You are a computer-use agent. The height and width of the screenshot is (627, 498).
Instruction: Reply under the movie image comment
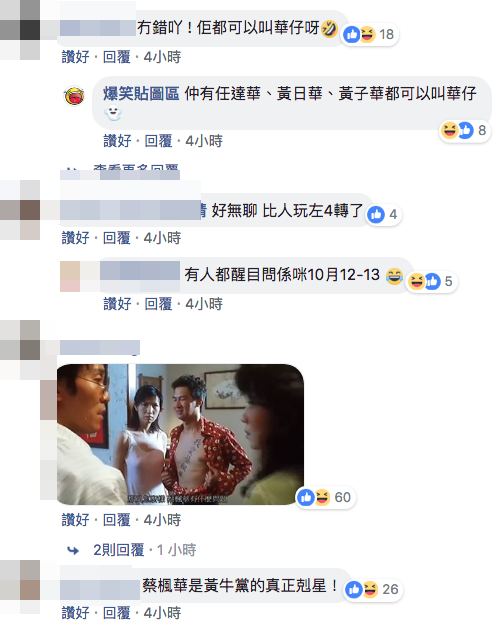pyautogui.click(x=117, y=520)
